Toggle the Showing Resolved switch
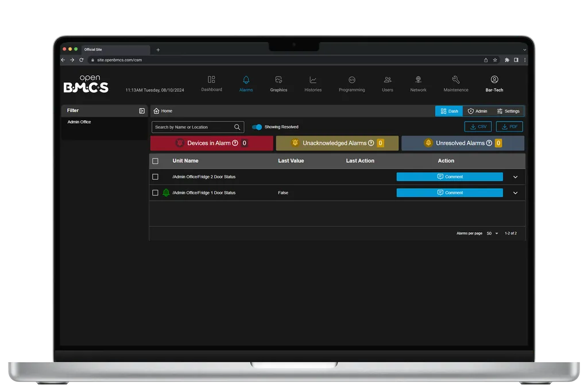This screenshot has height=388, width=588. [x=257, y=127]
